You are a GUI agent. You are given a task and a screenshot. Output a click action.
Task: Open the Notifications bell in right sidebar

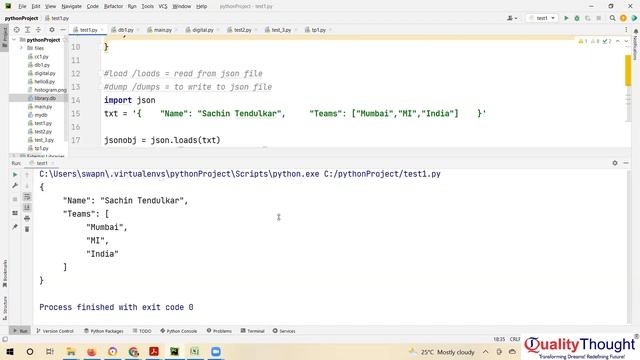pos(636,31)
